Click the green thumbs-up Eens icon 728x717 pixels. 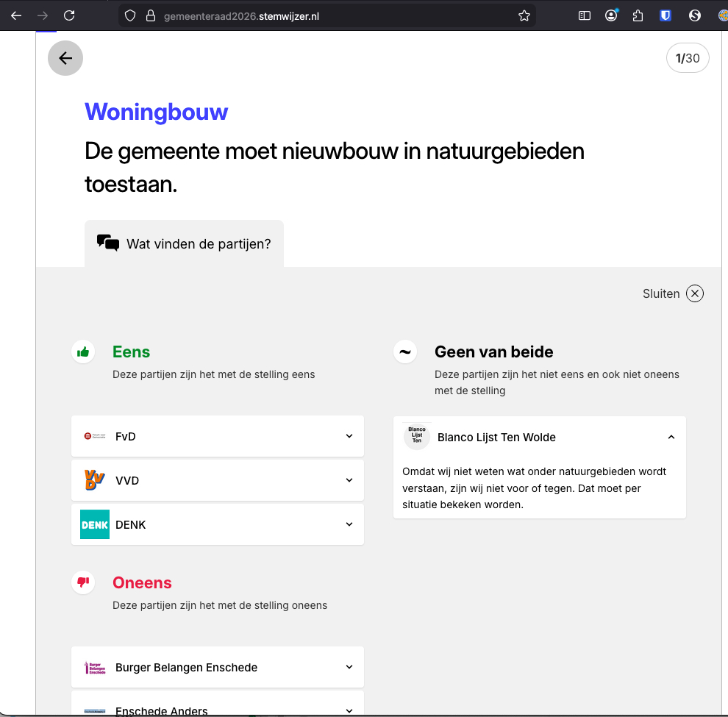coord(83,352)
